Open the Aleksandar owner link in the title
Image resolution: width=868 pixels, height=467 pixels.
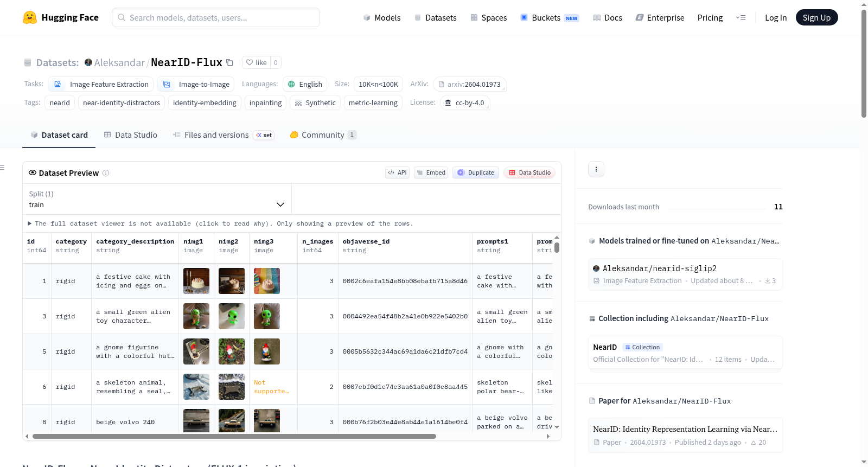click(x=119, y=62)
